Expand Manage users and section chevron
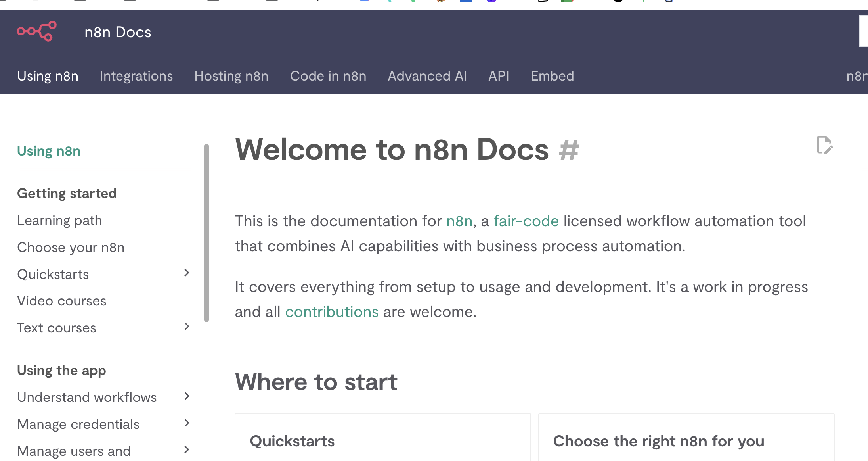Image resolution: width=868 pixels, height=461 pixels. (x=187, y=449)
